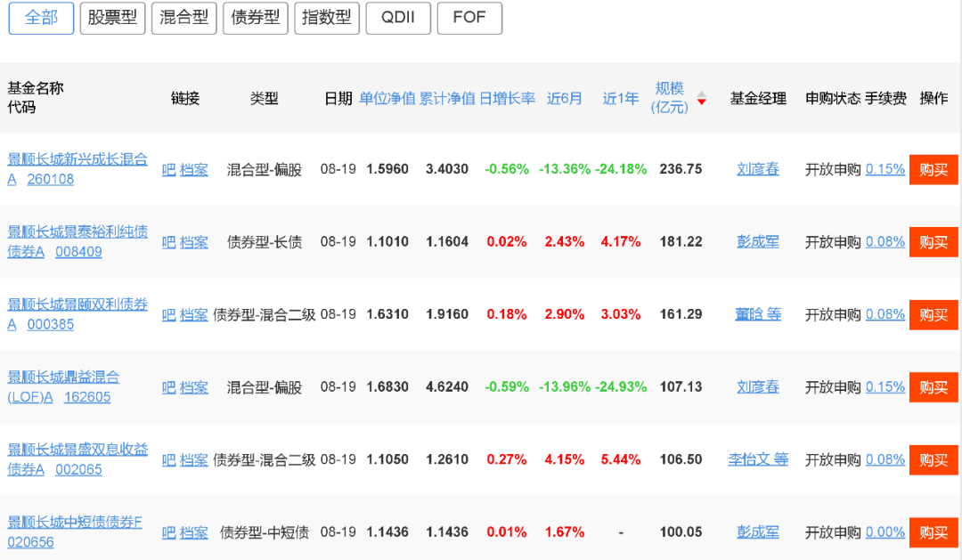The height and width of the screenshot is (560, 962).
Task: View FOF funds
Action: 469,18
